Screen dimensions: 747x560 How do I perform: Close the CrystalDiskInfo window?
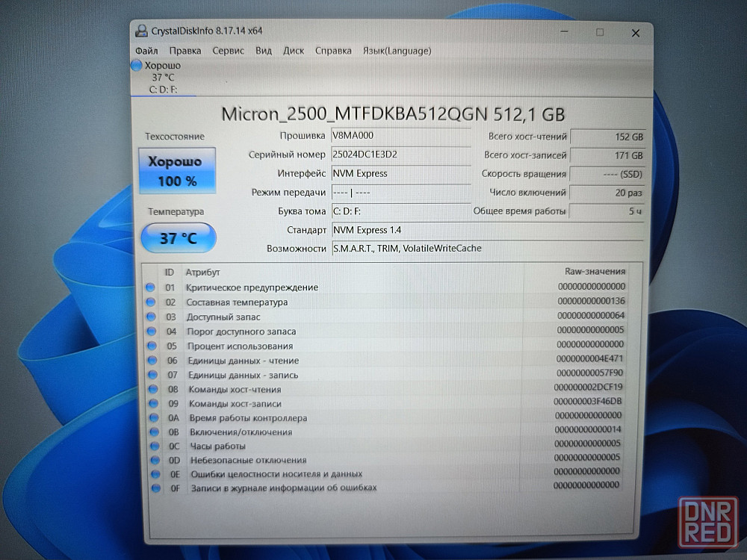tap(636, 33)
